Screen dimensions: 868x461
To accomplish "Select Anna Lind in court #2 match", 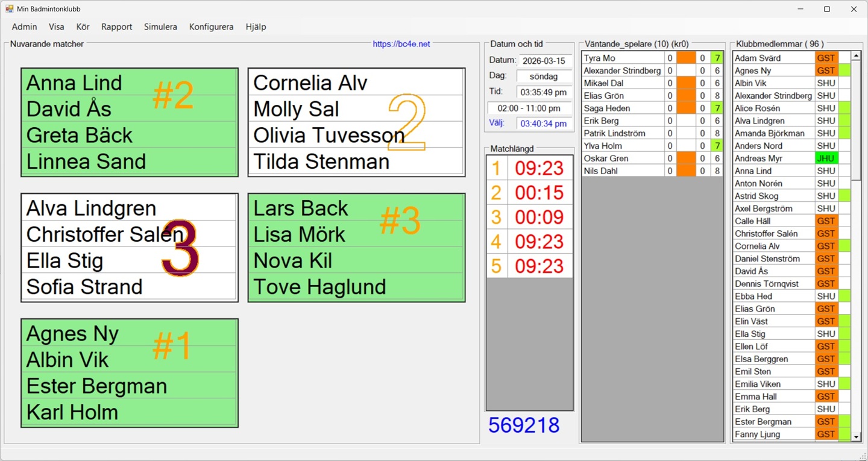I will click(130, 83).
